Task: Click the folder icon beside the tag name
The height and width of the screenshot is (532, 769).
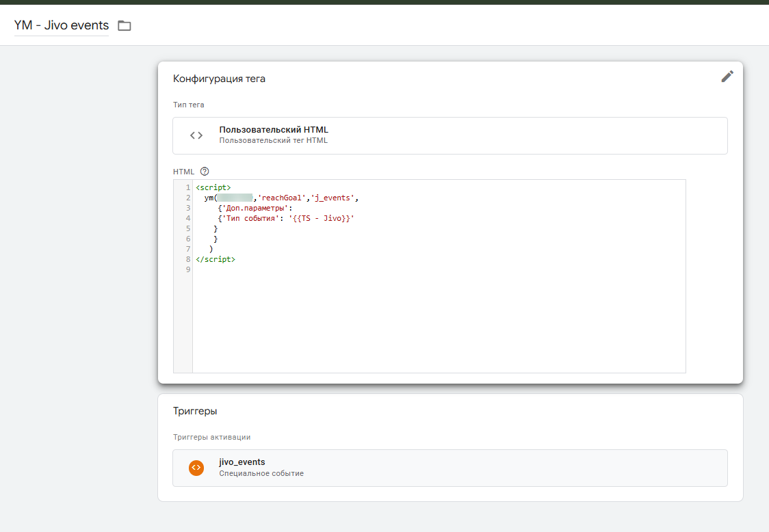Action: (x=125, y=25)
